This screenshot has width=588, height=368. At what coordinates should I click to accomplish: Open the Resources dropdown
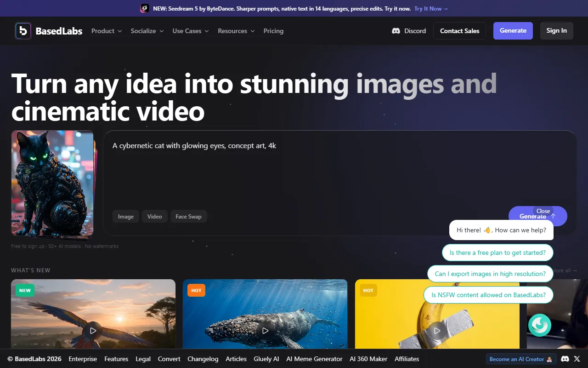[236, 31]
